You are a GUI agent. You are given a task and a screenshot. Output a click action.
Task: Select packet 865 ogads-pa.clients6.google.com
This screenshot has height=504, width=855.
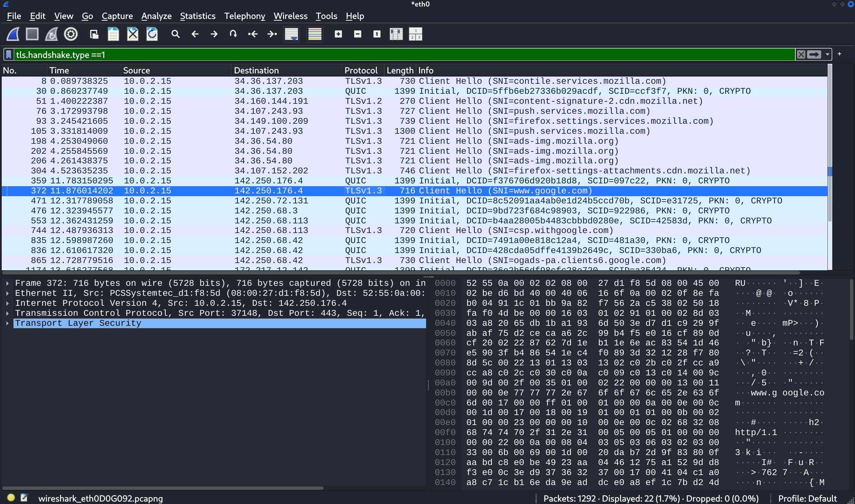pos(414,260)
